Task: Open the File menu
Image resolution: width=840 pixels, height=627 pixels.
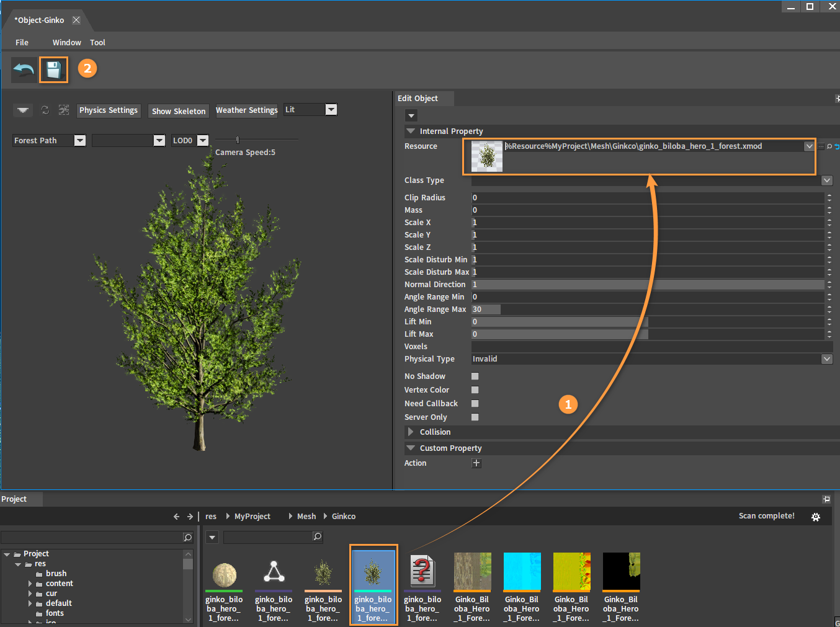Action: click(x=22, y=43)
